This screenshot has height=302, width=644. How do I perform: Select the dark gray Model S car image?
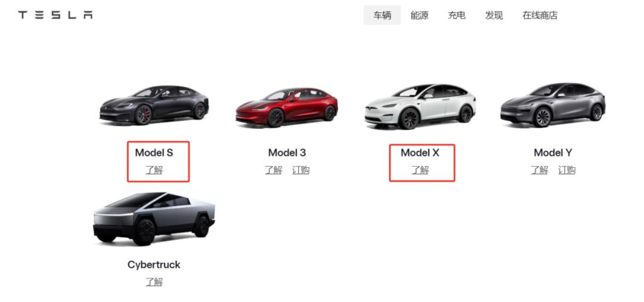[154, 105]
